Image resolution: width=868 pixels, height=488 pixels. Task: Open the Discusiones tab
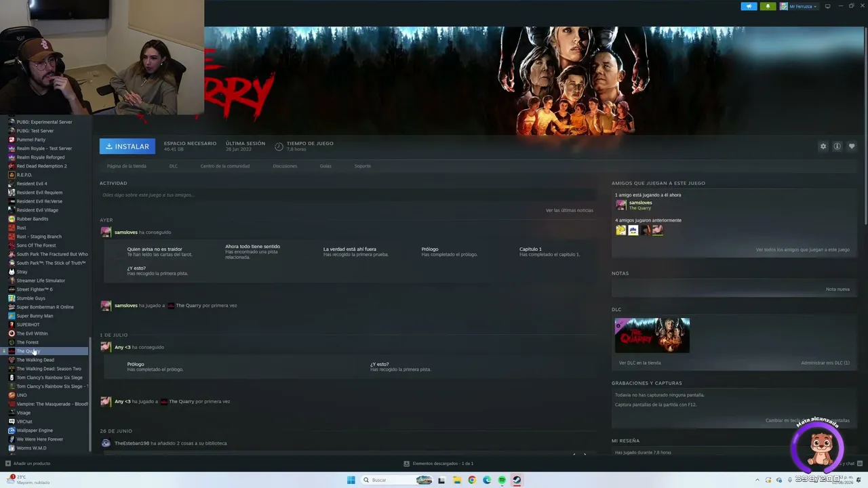click(x=285, y=166)
